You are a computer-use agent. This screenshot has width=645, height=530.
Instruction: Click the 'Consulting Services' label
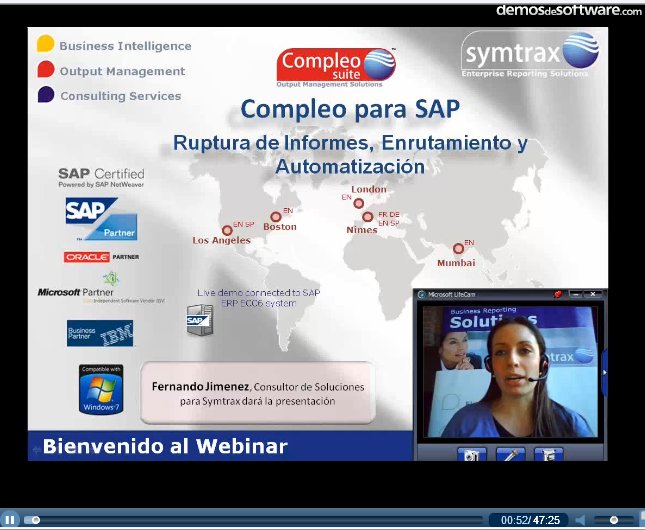click(x=121, y=96)
